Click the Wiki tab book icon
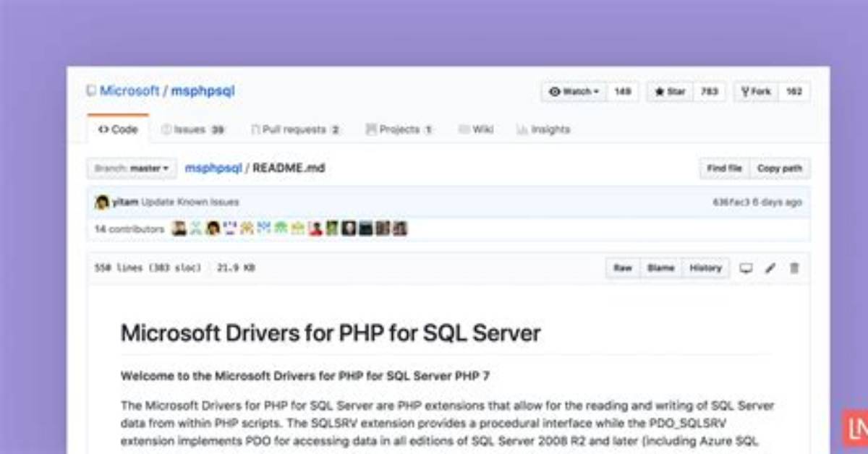The height and width of the screenshot is (454, 868). click(x=464, y=129)
